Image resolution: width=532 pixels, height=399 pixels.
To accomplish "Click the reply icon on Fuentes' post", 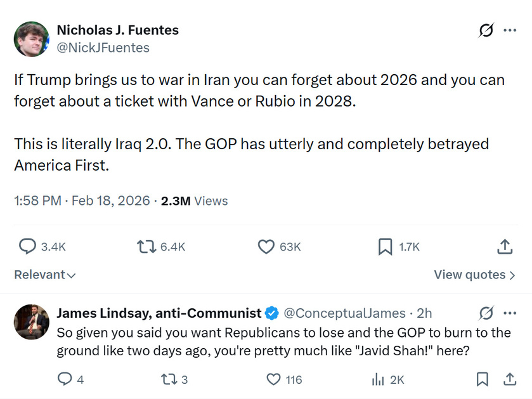I will point(27,247).
